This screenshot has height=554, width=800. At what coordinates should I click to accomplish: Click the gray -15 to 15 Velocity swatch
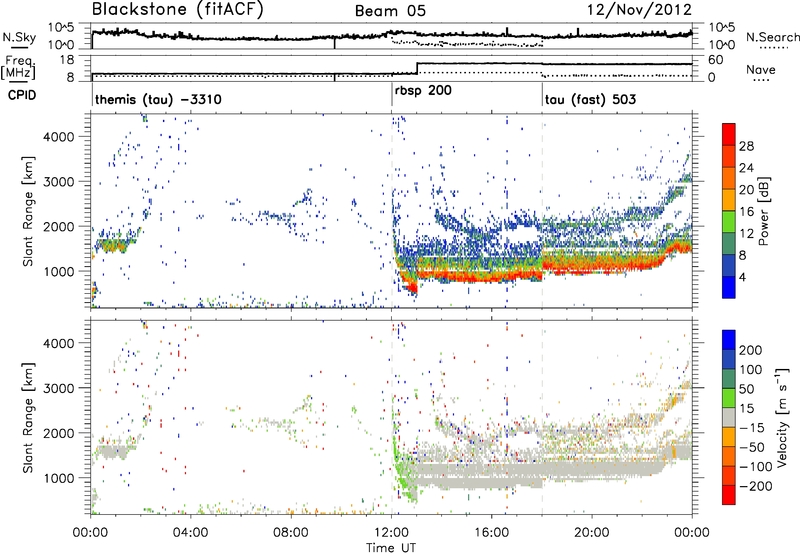pyautogui.click(x=729, y=417)
